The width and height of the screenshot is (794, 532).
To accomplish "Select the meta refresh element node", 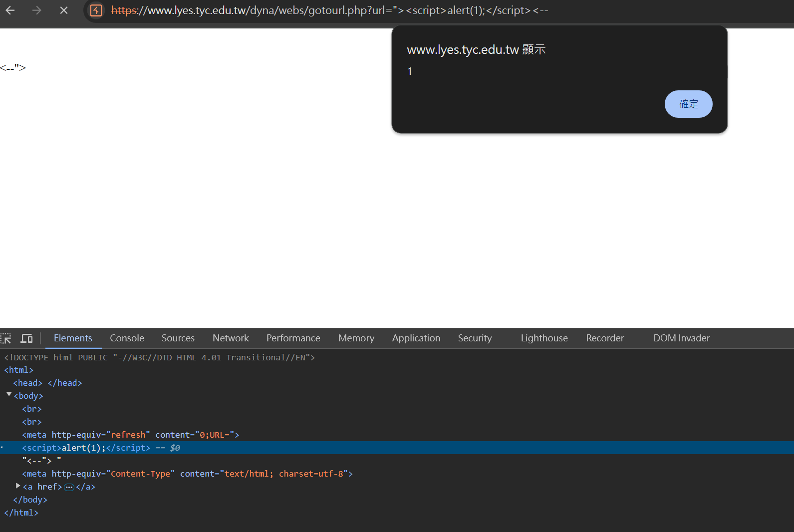I will coord(131,435).
